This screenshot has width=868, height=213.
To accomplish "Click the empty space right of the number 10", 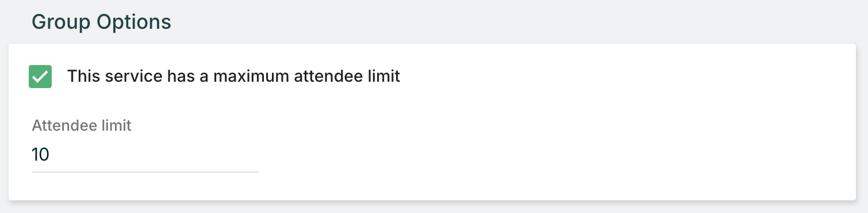I will pos(155,155).
